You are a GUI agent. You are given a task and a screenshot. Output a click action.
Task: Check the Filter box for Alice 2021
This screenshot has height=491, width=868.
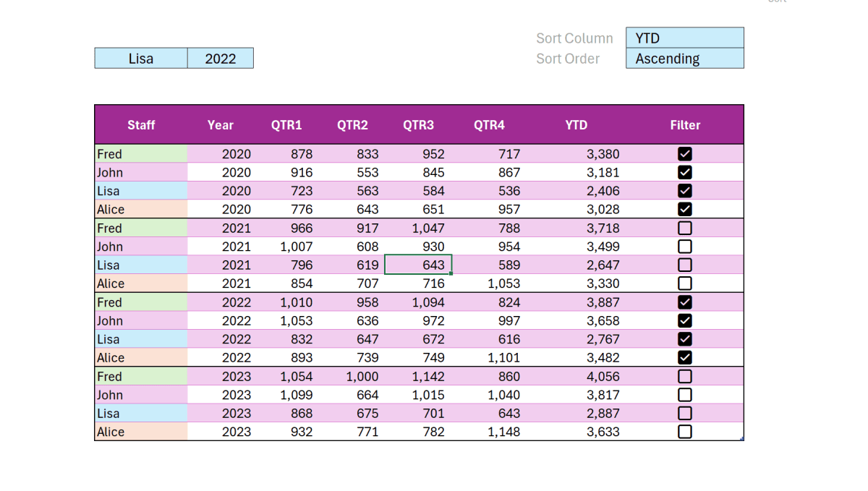684,283
